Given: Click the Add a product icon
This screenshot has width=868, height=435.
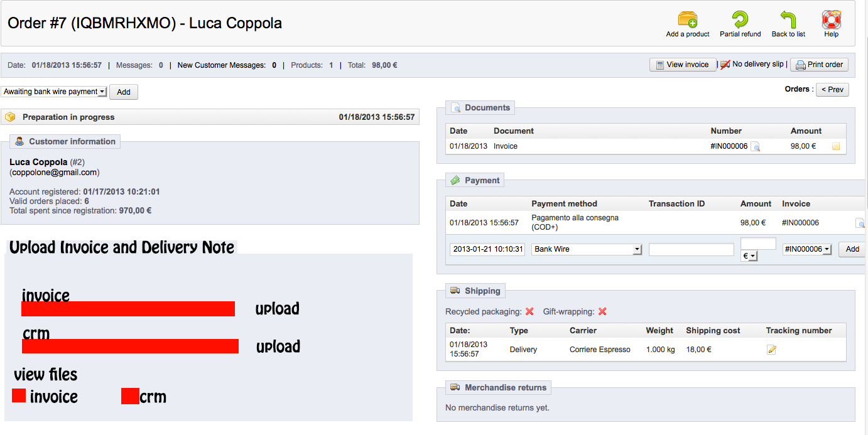Looking at the screenshot, I should coord(688,19).
